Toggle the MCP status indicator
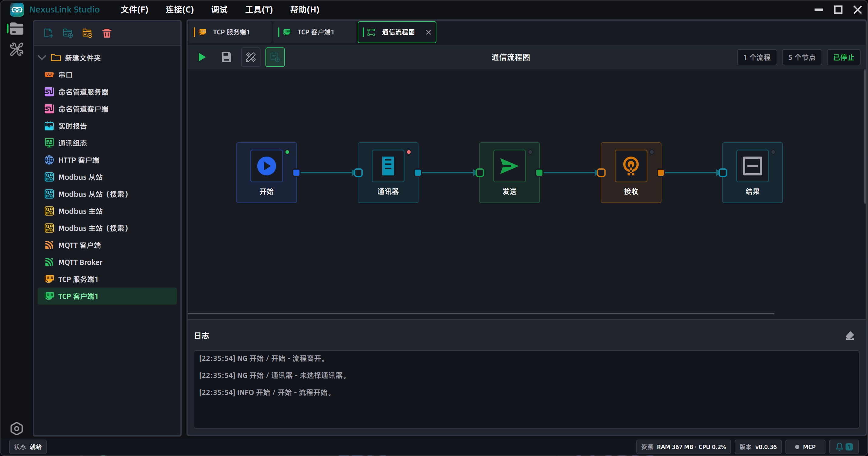Image resolution: width=868 pixels, height=456 pixels. point(805,447)
